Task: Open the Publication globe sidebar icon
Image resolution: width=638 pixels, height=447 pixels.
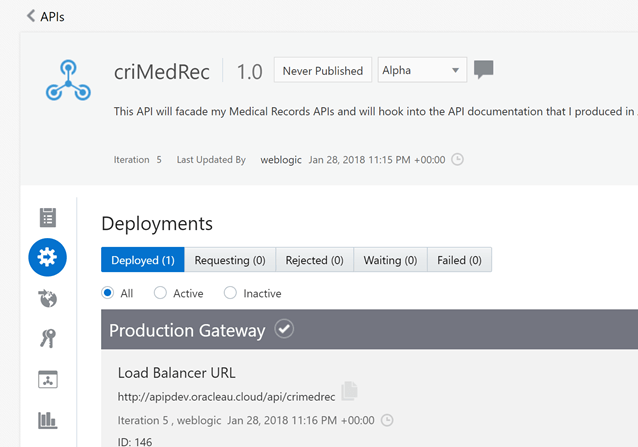Action: [x=48, y=298]
